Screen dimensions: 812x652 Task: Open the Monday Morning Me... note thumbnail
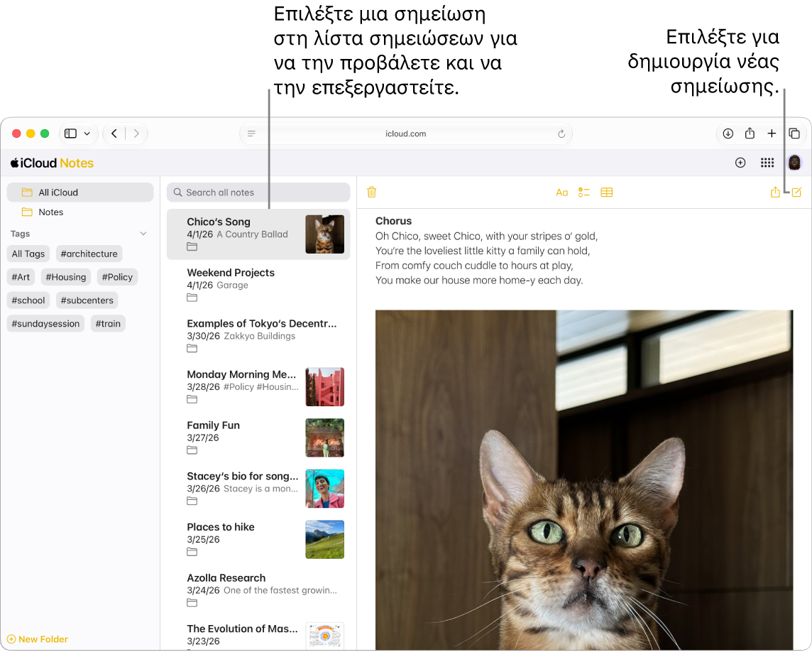click(x=324, y=386)
